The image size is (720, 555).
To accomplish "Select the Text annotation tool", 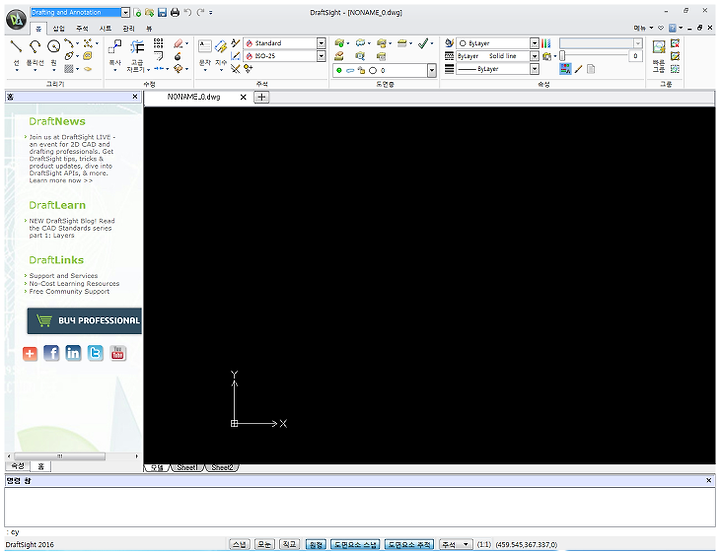I will [205, 46].
